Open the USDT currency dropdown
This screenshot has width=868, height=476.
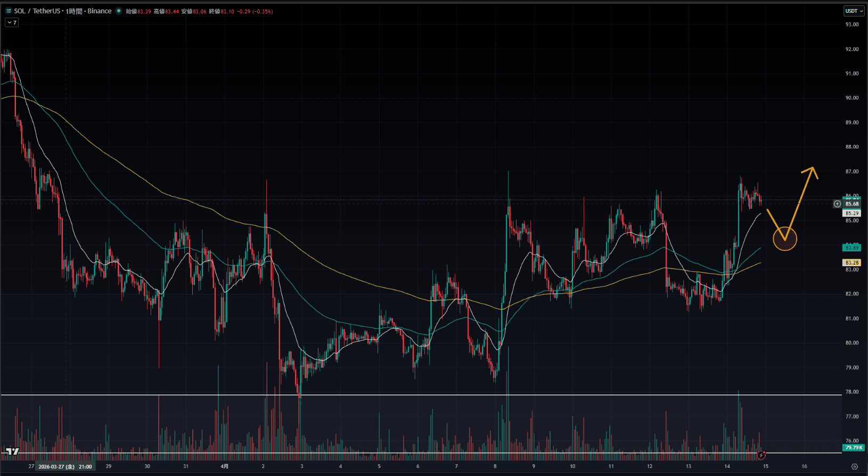(854, 11)
